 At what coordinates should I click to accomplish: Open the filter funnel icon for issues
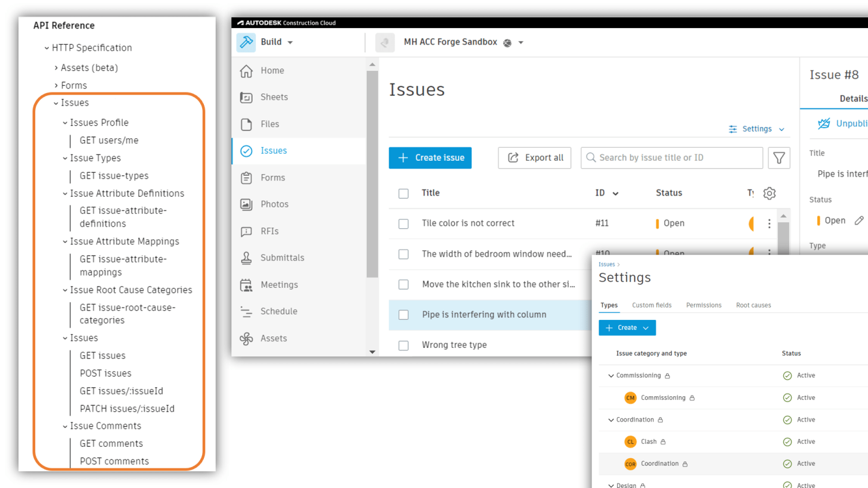[x=779, y=158]
